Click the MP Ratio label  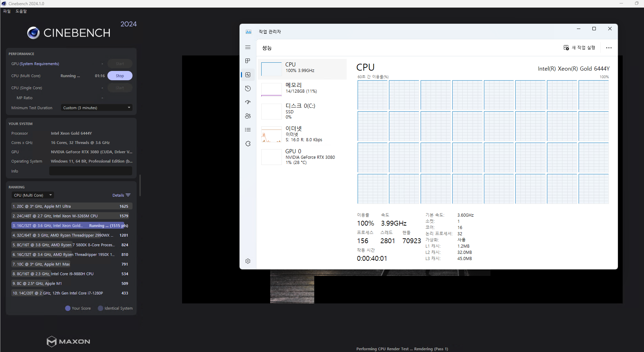[x=24, y=98]
